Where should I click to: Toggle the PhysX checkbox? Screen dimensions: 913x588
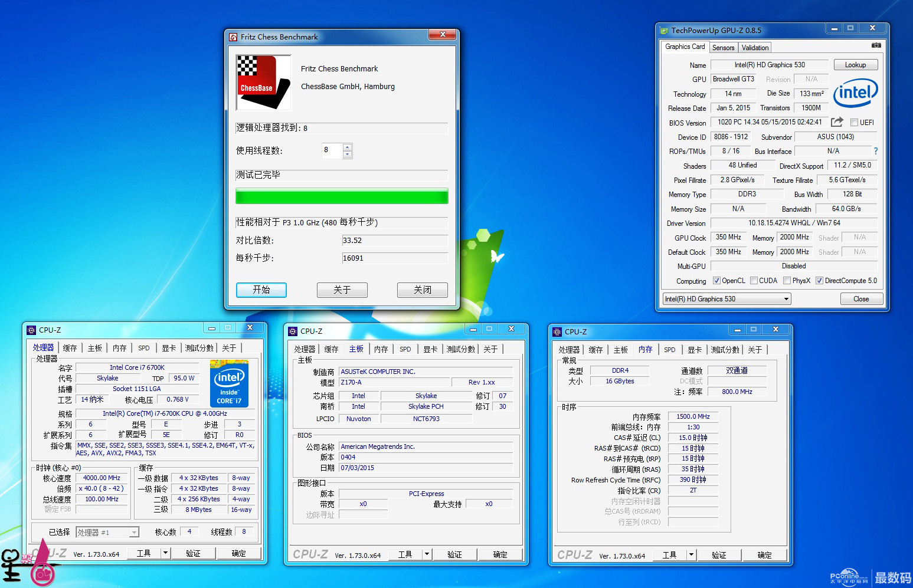point(787,281)
